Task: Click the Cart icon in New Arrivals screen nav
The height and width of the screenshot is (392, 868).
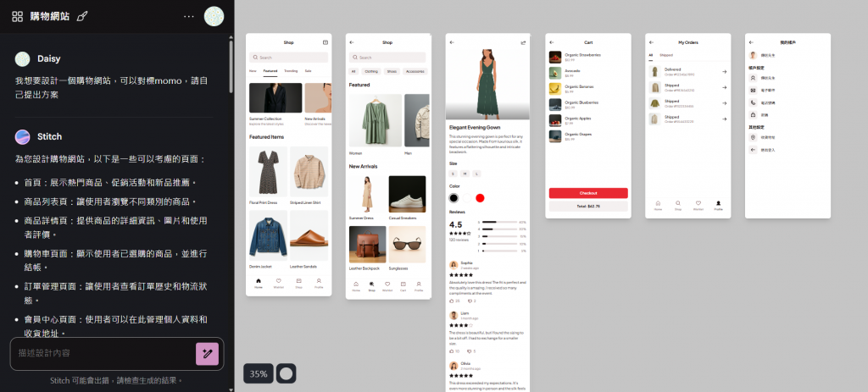Action: [403, 286]
